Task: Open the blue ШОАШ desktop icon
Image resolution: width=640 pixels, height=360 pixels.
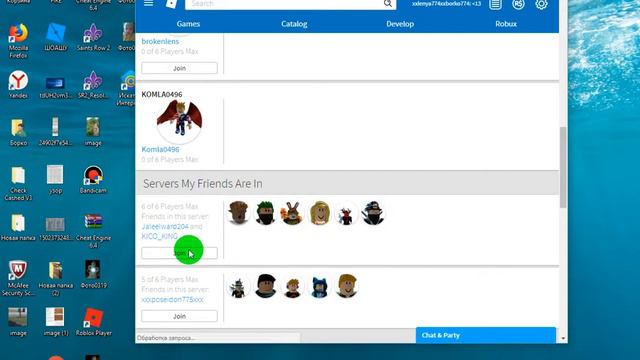Action: (56, 38)
